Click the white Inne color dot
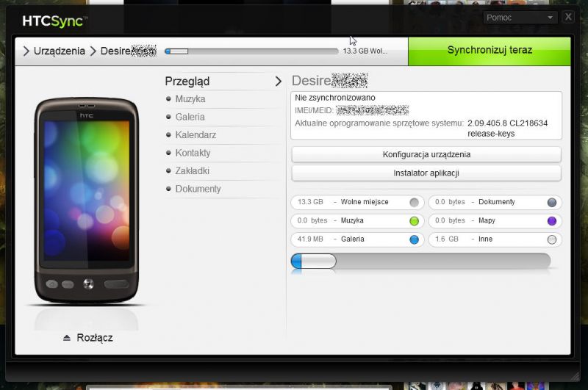Image resolution: width=588 pixels, height=390 pixels. point(552,239)
